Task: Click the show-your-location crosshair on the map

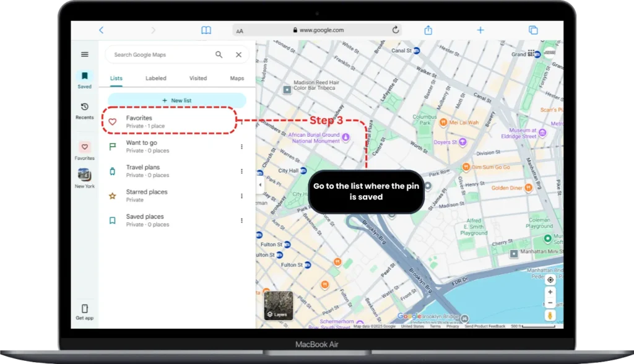Action: [550, 279]
